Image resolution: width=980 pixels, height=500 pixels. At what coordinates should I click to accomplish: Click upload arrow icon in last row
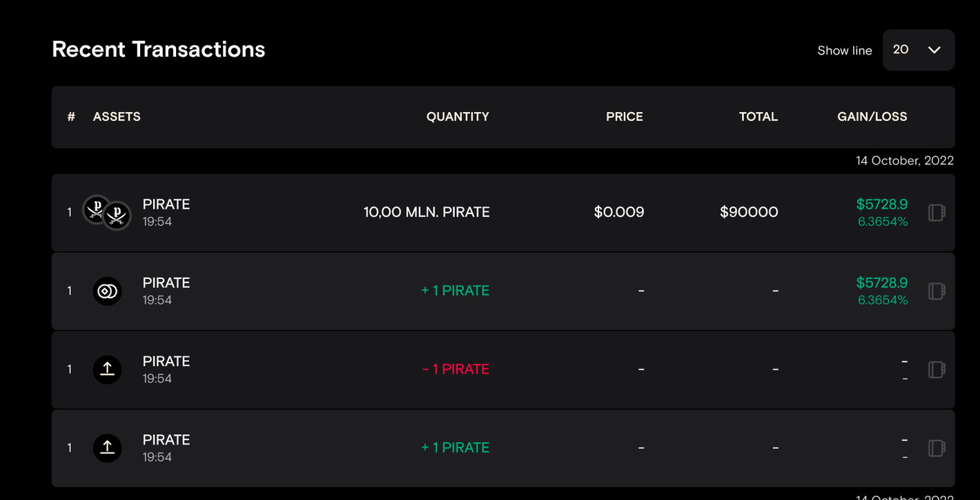[x=107, y=448]
